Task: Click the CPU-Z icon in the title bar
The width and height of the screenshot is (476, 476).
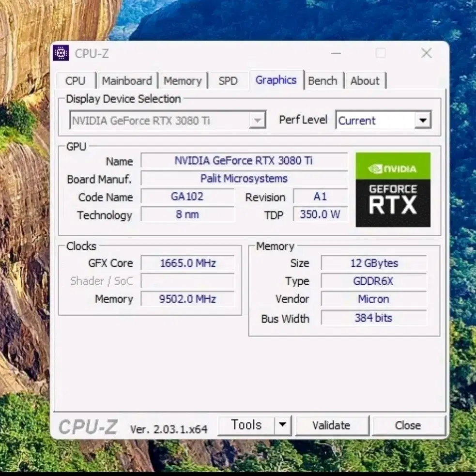Action: [61, 53]
